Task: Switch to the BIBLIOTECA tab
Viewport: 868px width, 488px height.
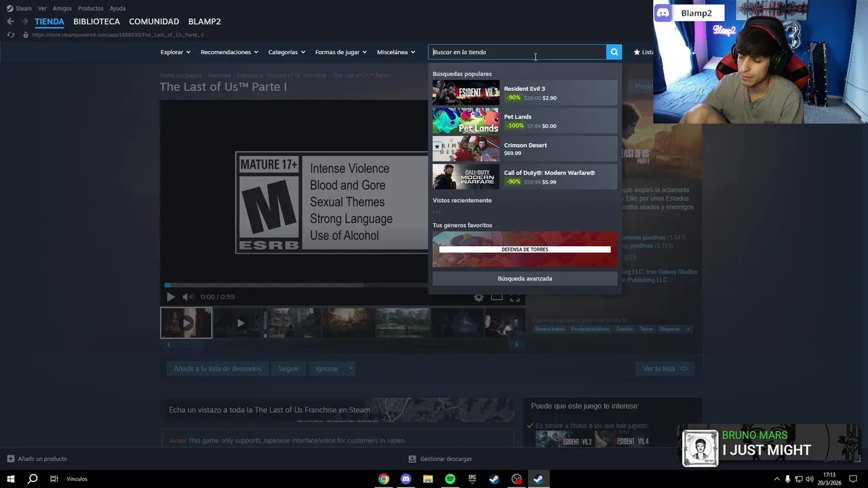Action: 96,22
